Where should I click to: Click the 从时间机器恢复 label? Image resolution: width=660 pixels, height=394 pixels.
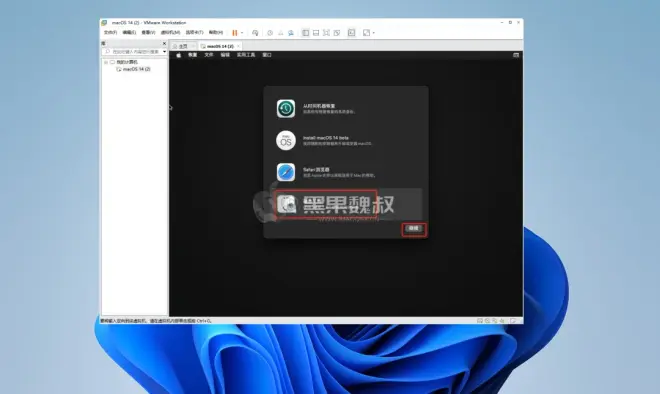click(319, 106)
